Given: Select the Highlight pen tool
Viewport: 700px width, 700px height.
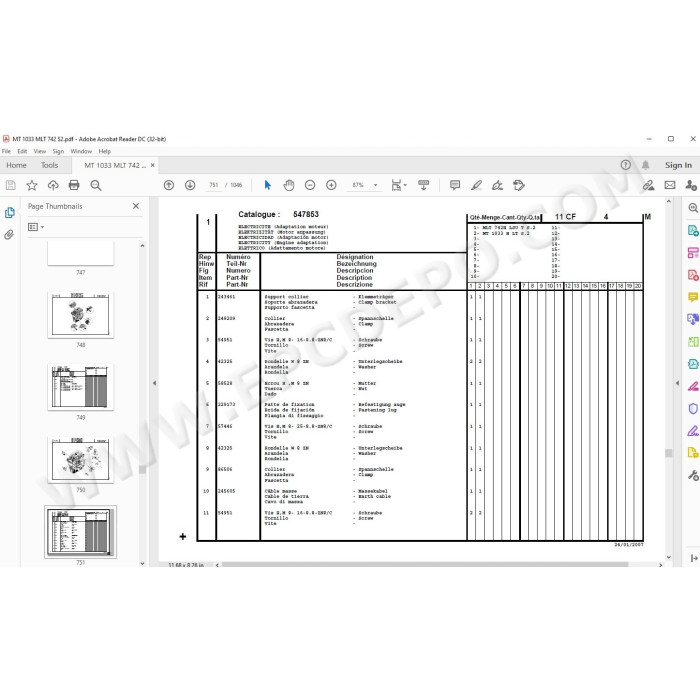Looking at the screenshot, I should point(476,185).
